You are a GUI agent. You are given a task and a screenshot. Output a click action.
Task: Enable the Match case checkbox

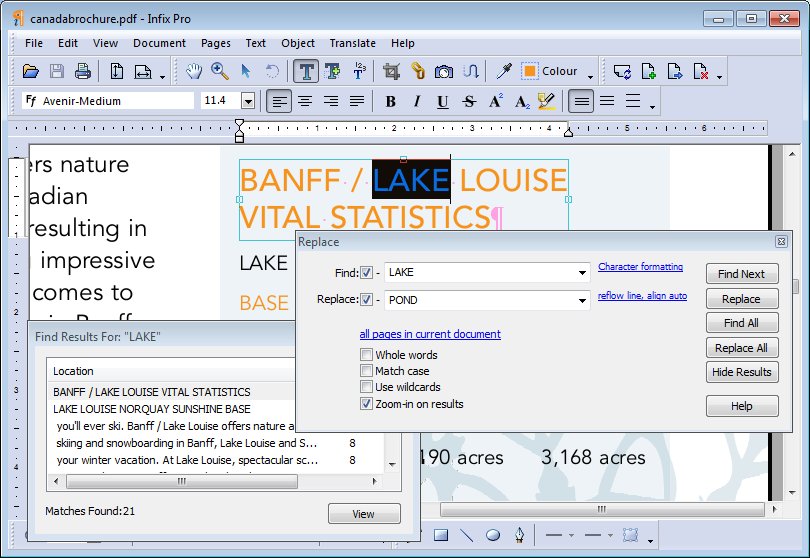point(367,371)
